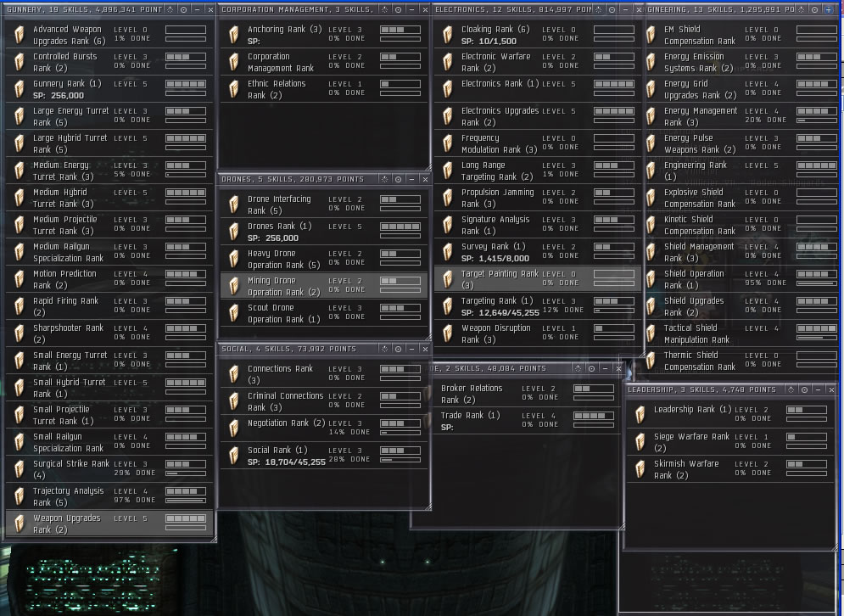Select the Drones Rank (1) skill row
The image size is (844, 616).
click(x=324, y=232)
